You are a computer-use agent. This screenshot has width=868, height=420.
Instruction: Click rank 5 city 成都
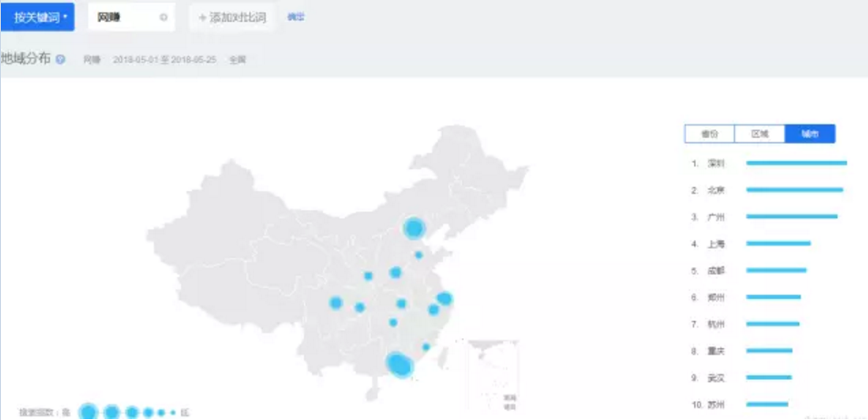click(716, 271)
